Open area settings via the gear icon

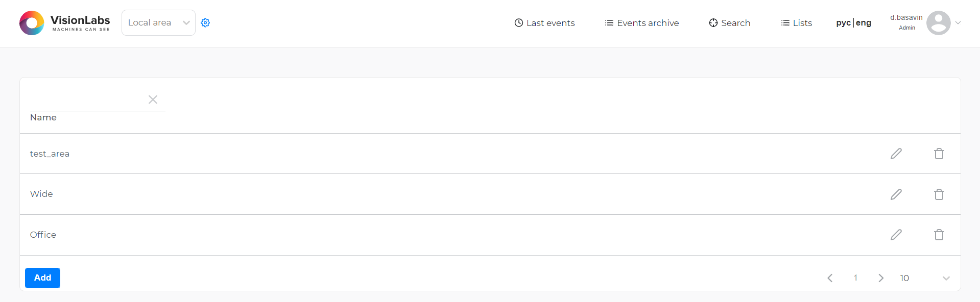[x=205, y=23]
